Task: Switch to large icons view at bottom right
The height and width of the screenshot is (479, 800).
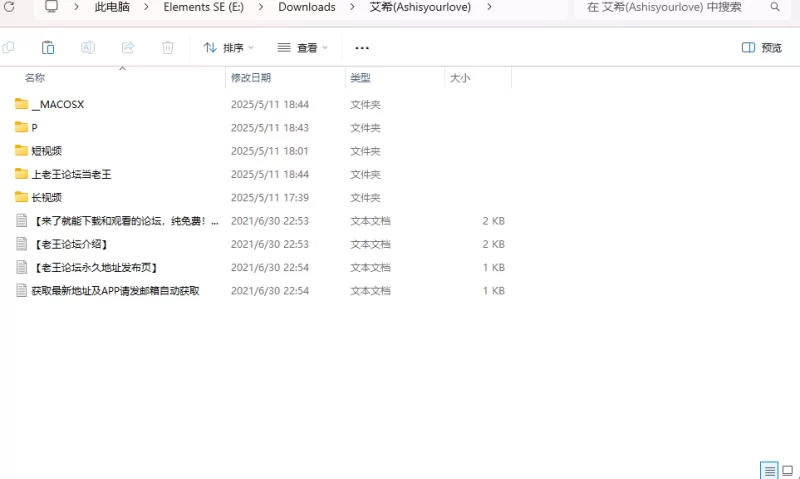Action: click(x=788, y=470)
